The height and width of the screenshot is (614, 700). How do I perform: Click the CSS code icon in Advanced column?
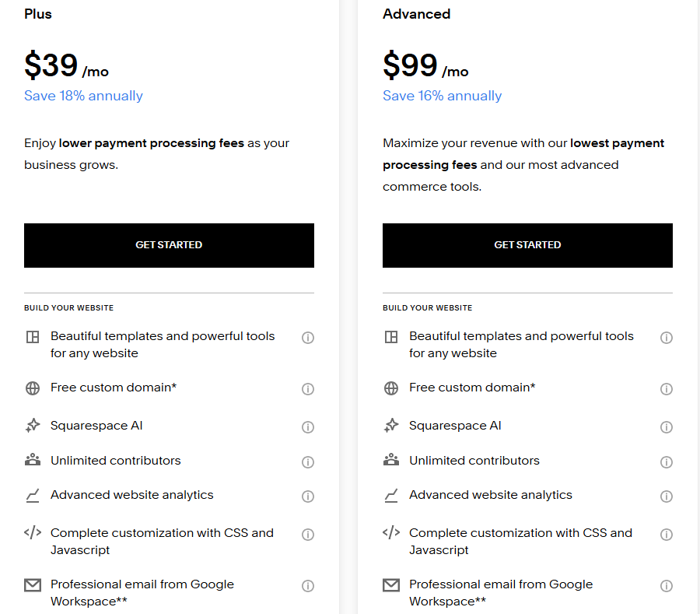390,534
